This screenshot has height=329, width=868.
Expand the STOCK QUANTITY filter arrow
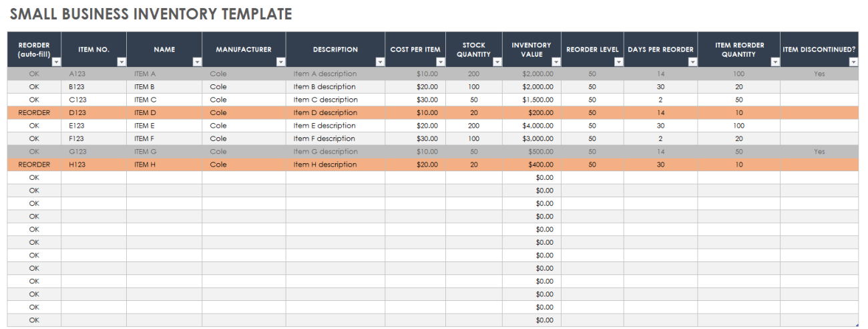click(x=497, y=62)
